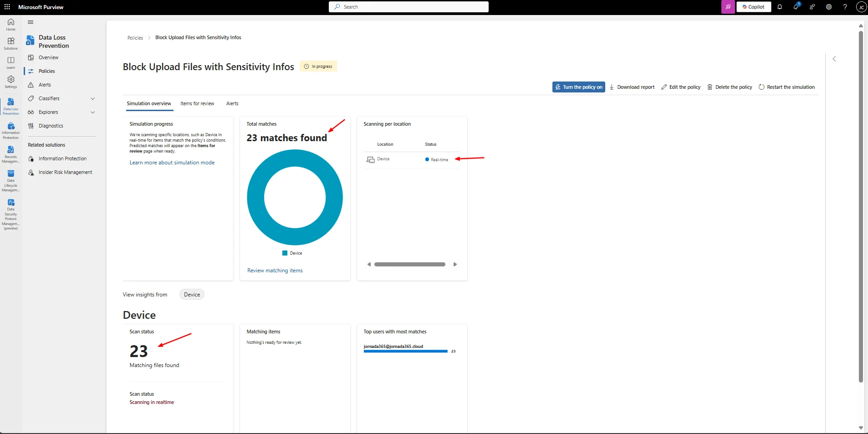Switch to Simulation overview tab

(x=149, y=103)
